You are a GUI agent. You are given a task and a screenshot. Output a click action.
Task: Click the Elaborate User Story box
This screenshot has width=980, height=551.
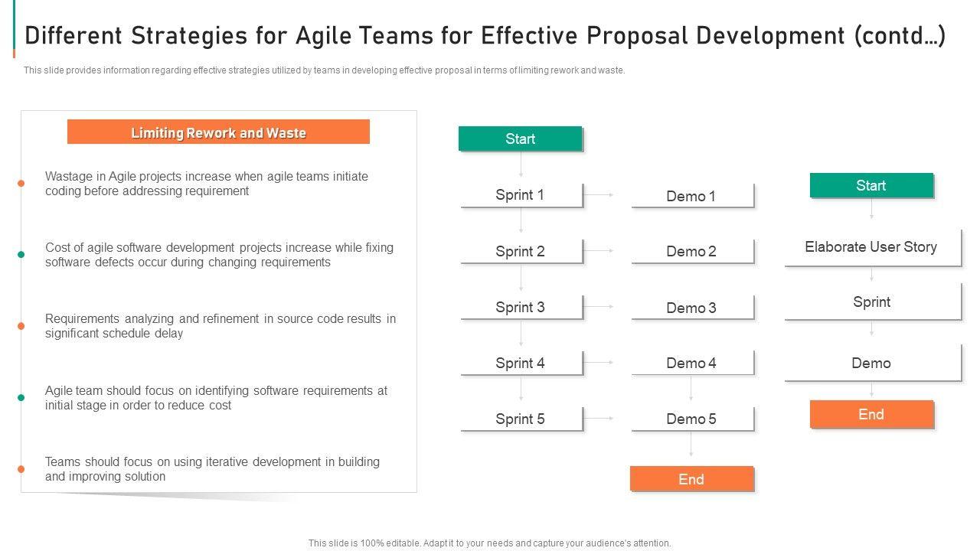pos(871,247)
